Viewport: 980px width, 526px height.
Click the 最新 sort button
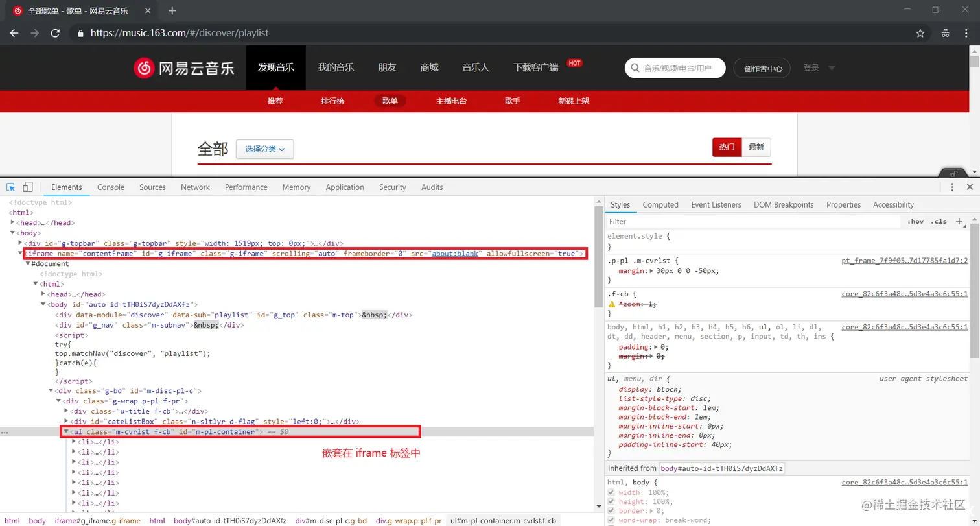(756, 147)
